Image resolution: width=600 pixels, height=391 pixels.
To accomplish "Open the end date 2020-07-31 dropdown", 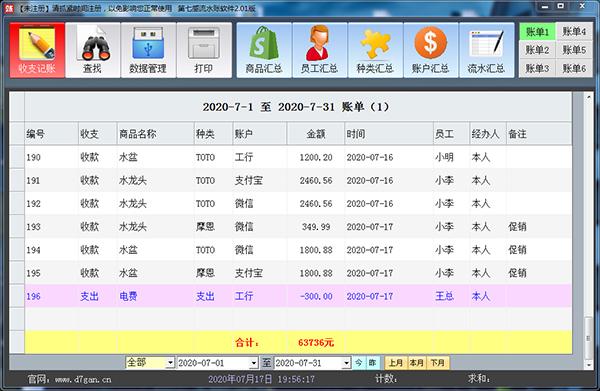I will (346, 363).
